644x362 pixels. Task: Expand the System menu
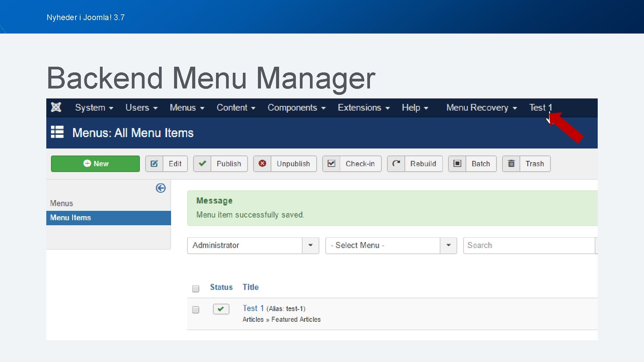(x=94, y=108)
